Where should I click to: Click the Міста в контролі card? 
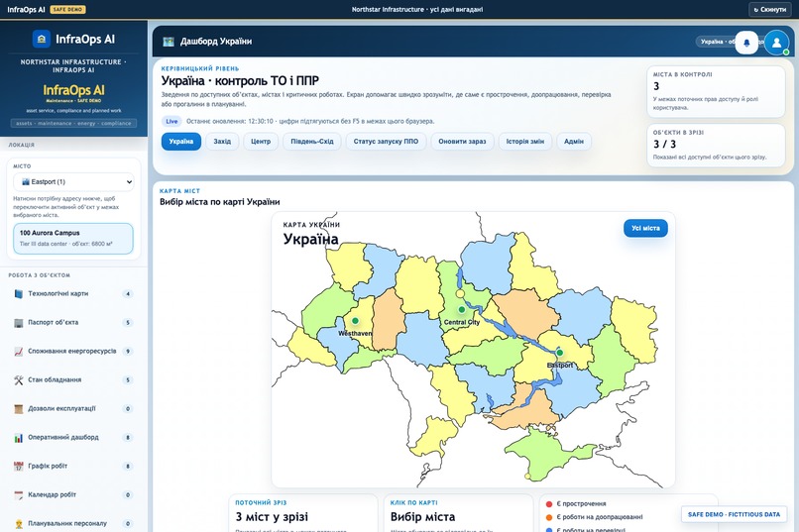(x=716, y=91)
